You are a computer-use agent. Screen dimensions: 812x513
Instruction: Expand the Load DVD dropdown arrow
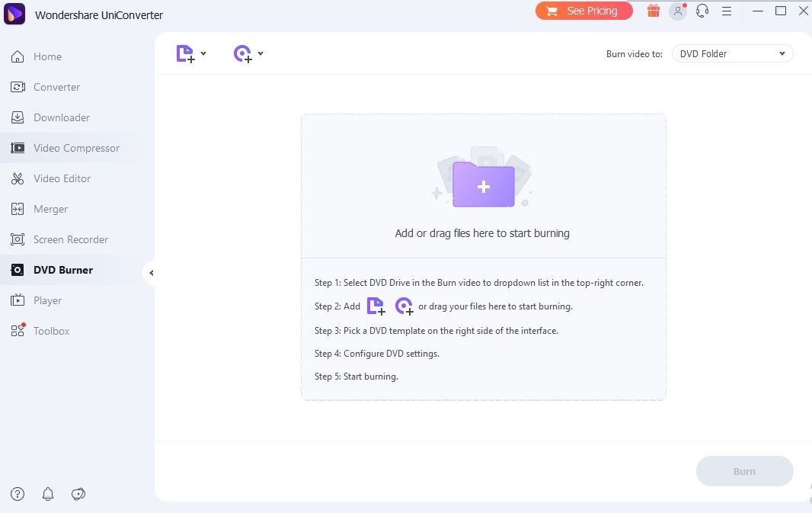click(x=261, y=53)
